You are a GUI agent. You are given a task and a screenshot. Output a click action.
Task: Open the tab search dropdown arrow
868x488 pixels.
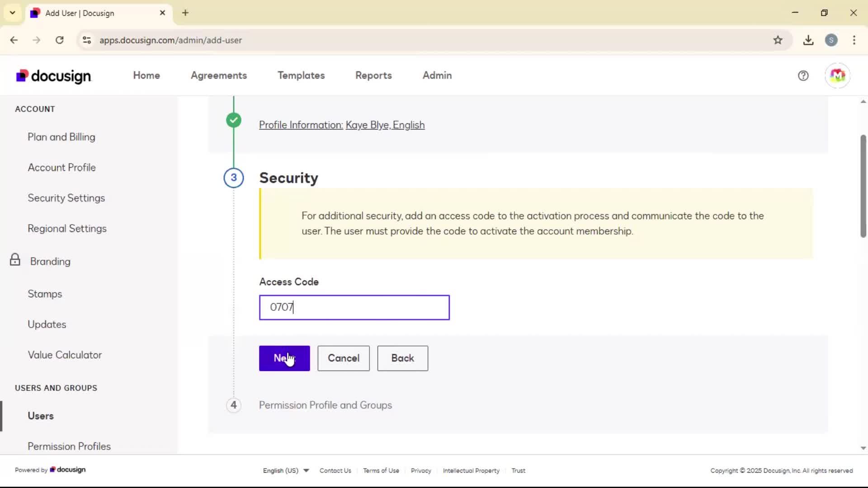(13, 13)
